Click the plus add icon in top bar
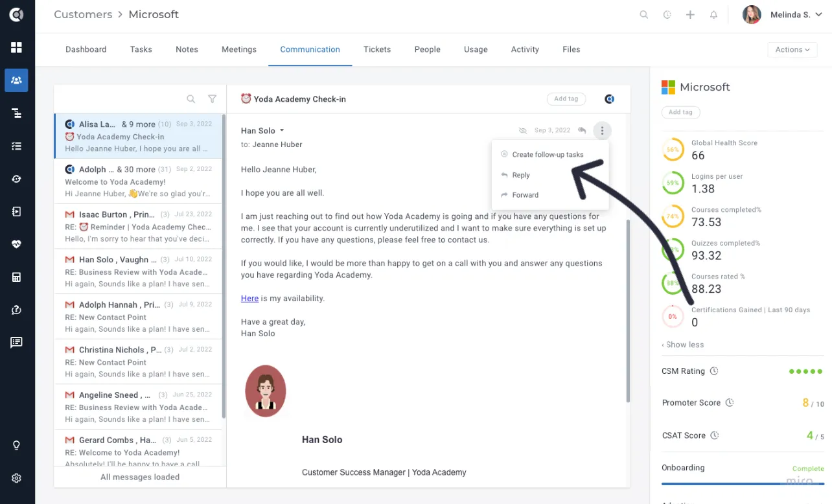832x504 pixels. tap(690, 14)
